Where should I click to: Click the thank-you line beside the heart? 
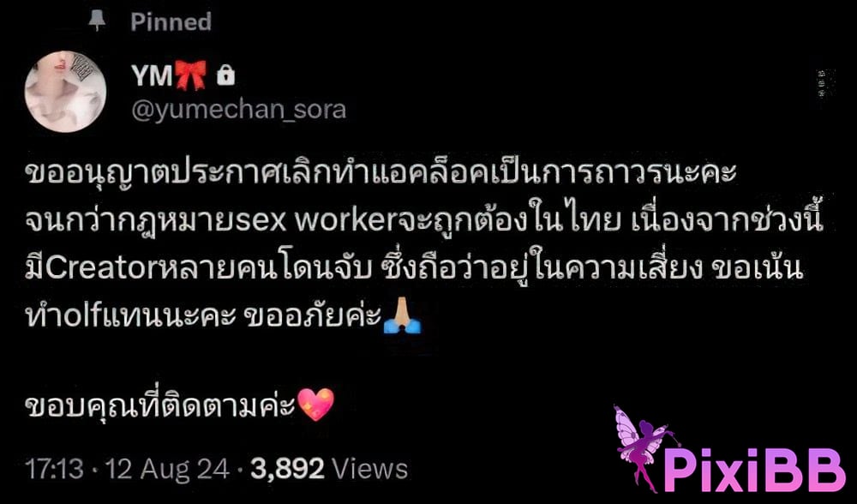(x=160, y=405)
